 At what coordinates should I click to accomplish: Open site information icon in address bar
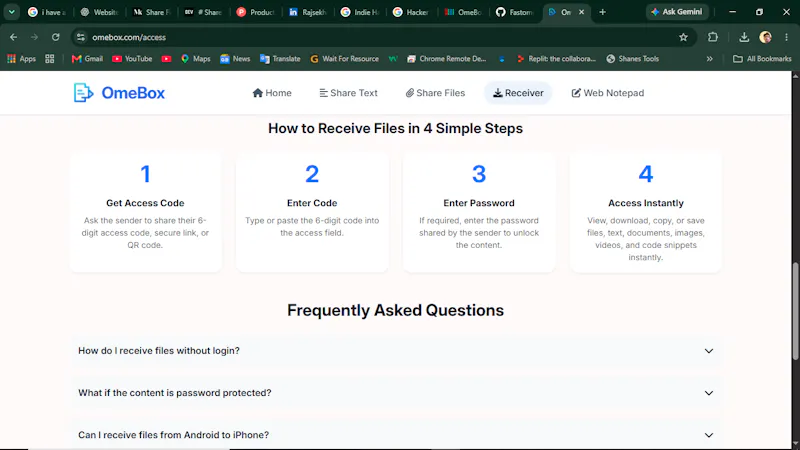(81, 37)
